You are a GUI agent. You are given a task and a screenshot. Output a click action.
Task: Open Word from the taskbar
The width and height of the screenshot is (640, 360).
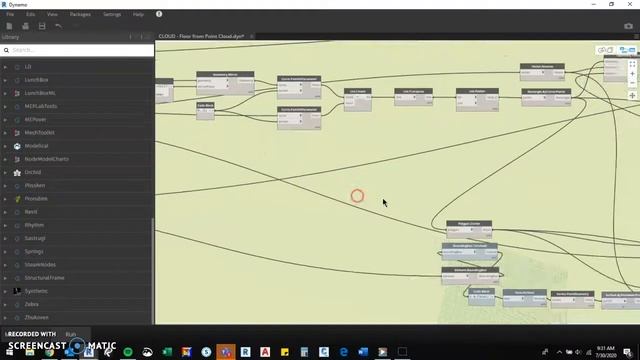363,352
